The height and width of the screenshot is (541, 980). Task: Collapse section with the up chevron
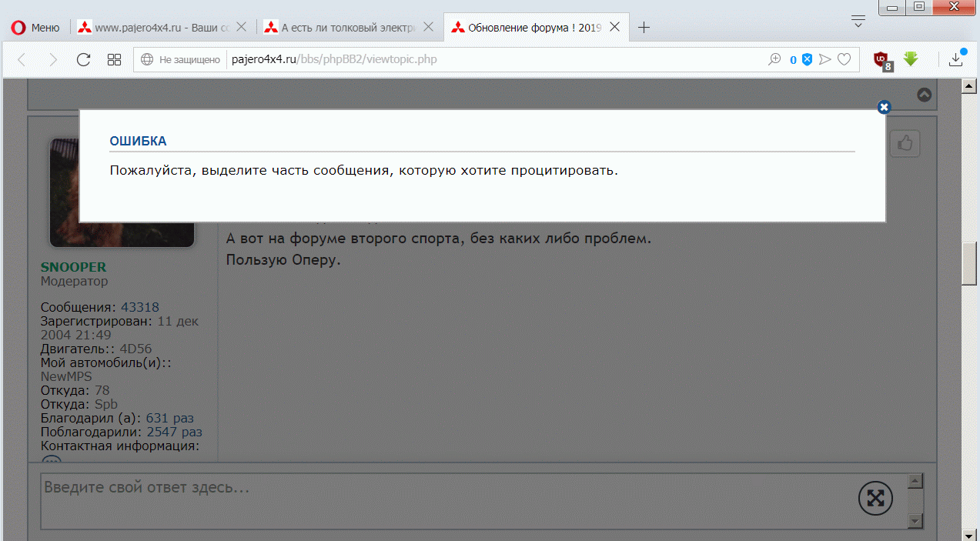(925, 95)
